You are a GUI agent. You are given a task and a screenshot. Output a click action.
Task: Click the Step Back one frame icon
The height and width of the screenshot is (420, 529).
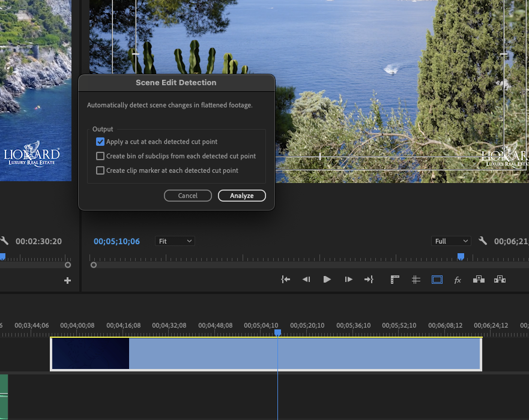coord(306,279)
